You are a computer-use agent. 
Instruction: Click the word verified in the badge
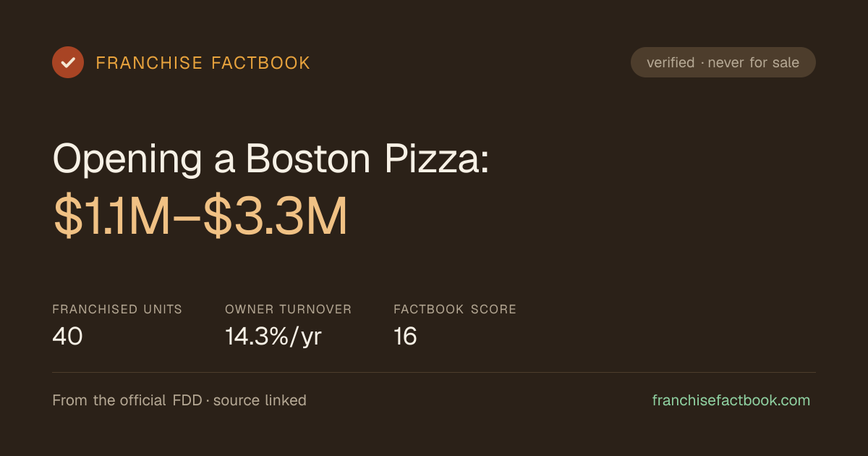671,63
